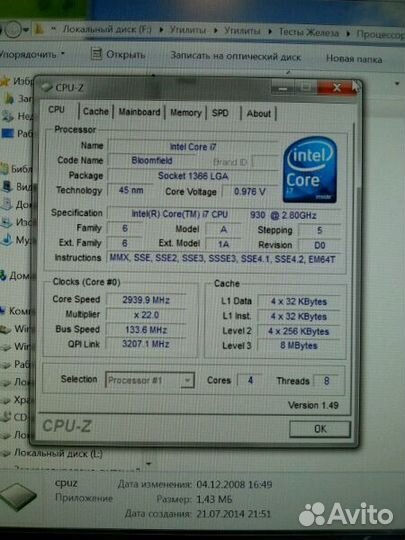The height and width of the screenshot is (540, 405).
Task: Click the Specification field text
Action: 224,215
